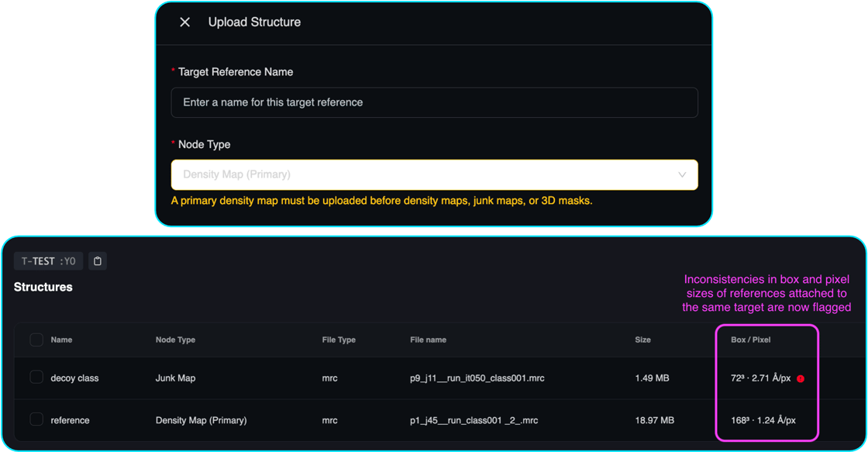The image size is (868, 452).
Task: Click the 1.49 MB size value
Action: click(652, 378)
